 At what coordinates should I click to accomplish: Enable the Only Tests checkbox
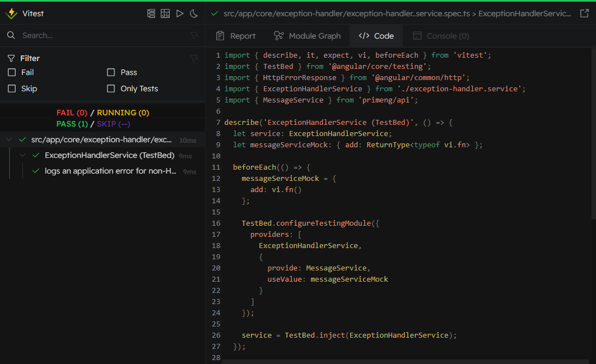pyautogui.click(x=111, y=88)
